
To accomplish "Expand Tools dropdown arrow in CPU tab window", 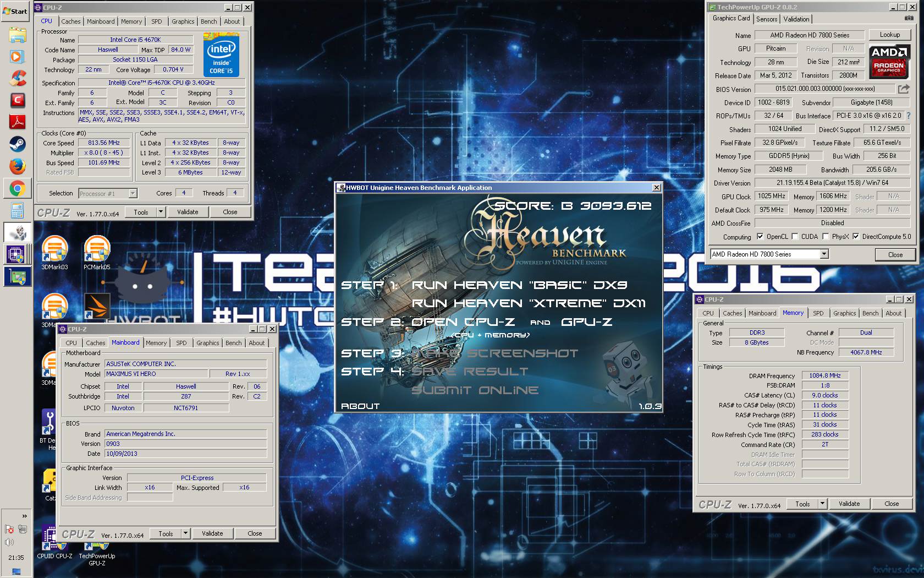I will [x=161, y=212].
